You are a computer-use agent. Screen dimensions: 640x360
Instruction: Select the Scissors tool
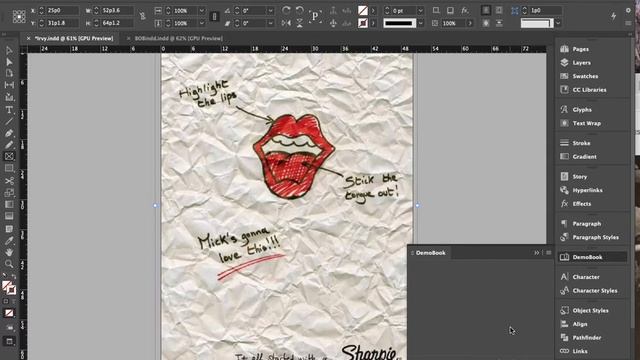click(9, 181)
